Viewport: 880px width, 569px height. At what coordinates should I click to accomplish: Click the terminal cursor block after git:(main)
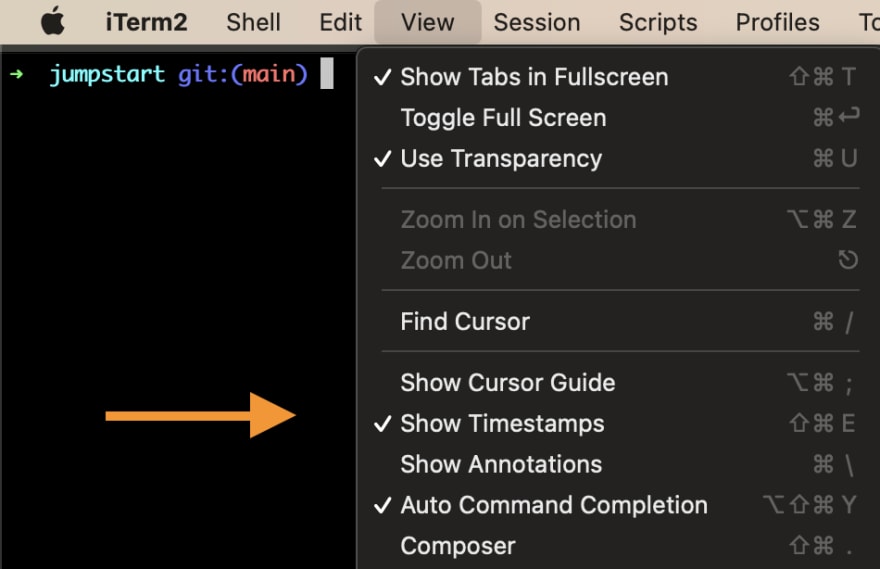[327, 73]
